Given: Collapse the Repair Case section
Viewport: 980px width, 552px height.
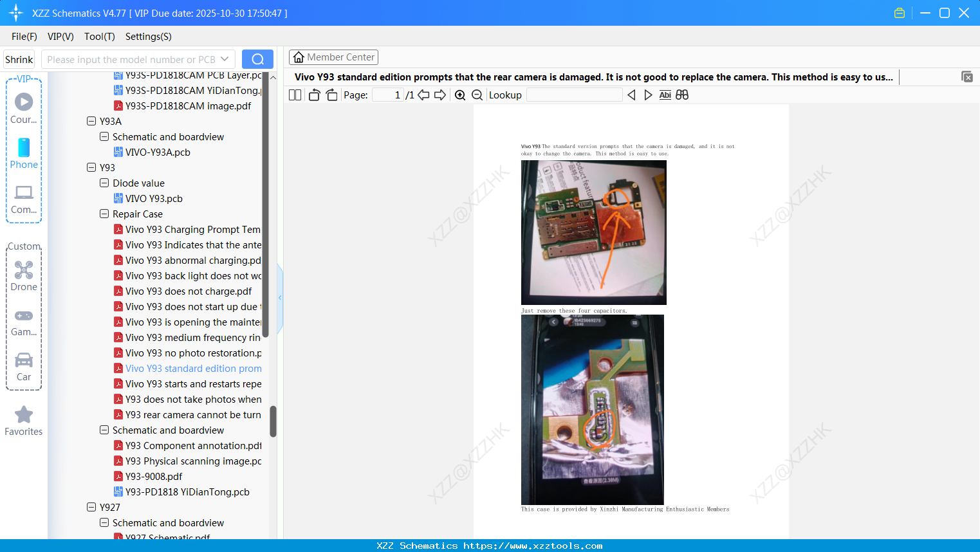Looking at the screenshot, I should click(x=104, y=214).
